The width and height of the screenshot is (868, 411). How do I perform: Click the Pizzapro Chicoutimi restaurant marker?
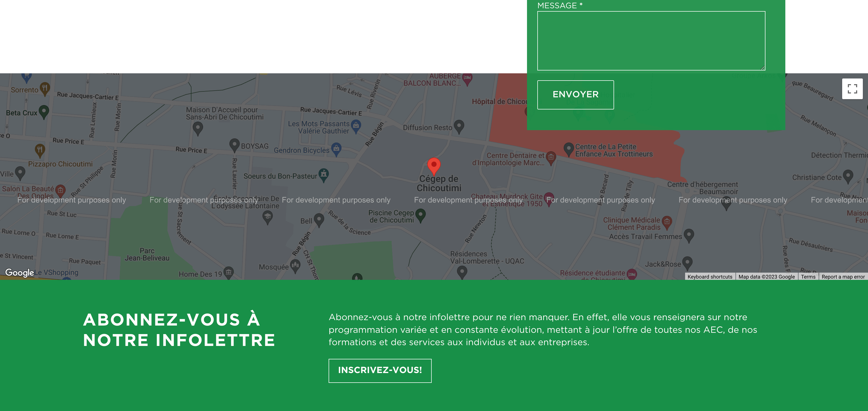(x=40, y=151)
